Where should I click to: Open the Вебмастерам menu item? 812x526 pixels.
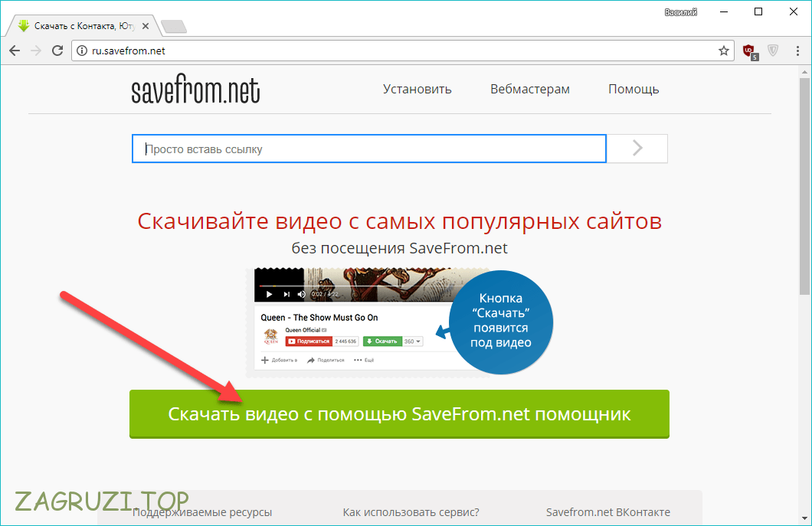click(x=530, y=89)
